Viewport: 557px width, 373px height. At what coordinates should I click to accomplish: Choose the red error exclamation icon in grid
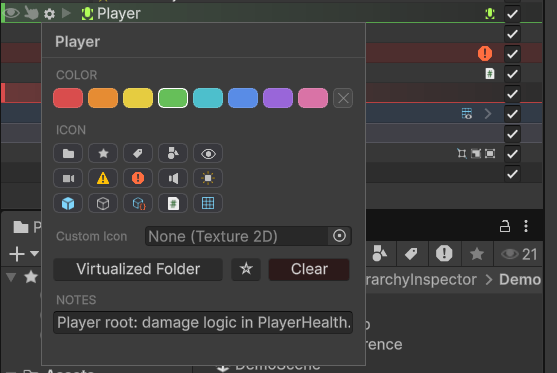click(138, 178)
